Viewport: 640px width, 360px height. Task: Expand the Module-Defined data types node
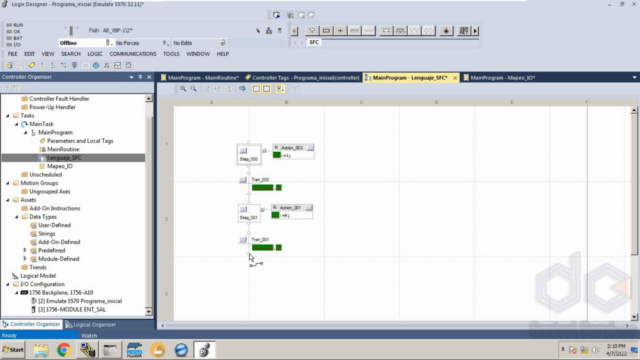tap(25, 259)
